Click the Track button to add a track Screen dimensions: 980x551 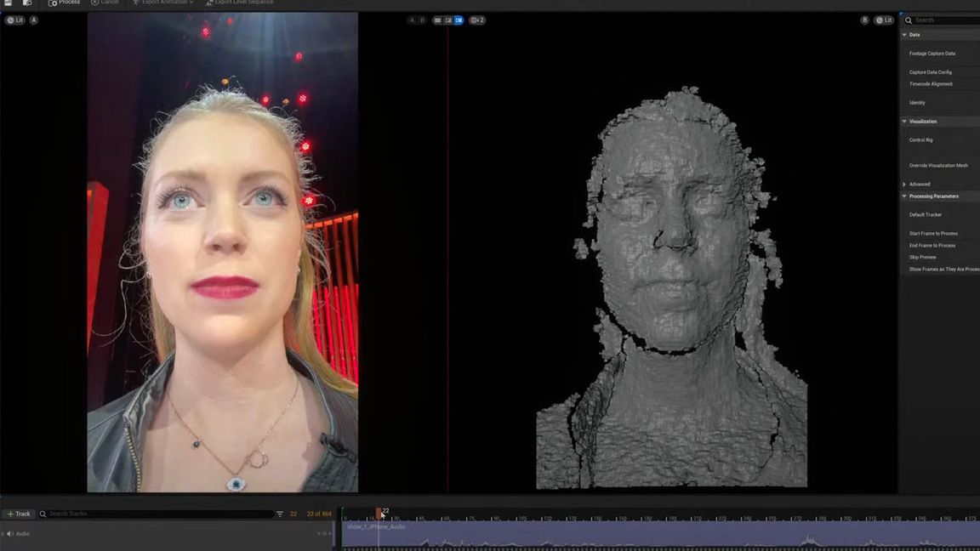[19, 514]
